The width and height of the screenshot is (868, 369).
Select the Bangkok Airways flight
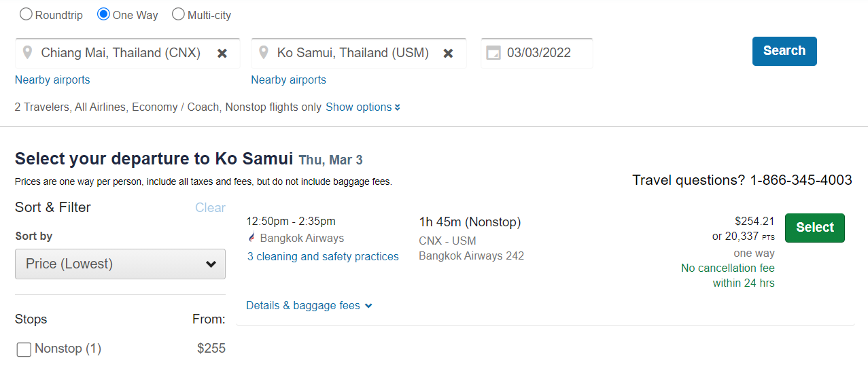[x=814, y=228]
